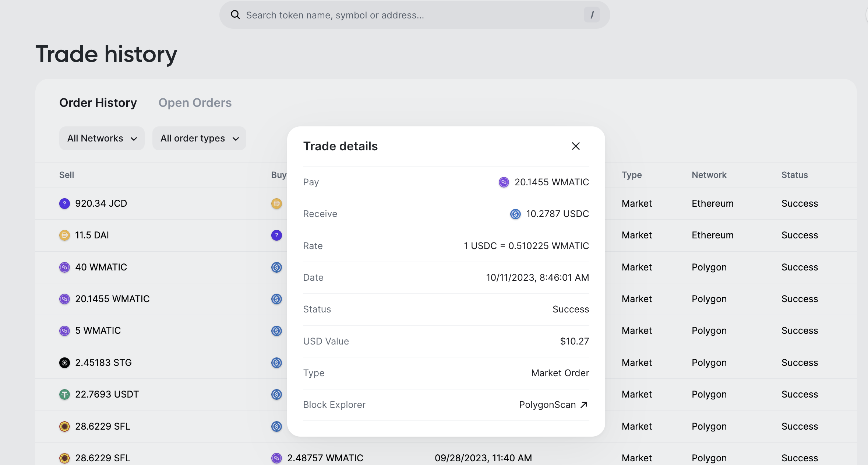868x465 pixels.
Task: Switch to the Open Orders tab
Action: 195,102
